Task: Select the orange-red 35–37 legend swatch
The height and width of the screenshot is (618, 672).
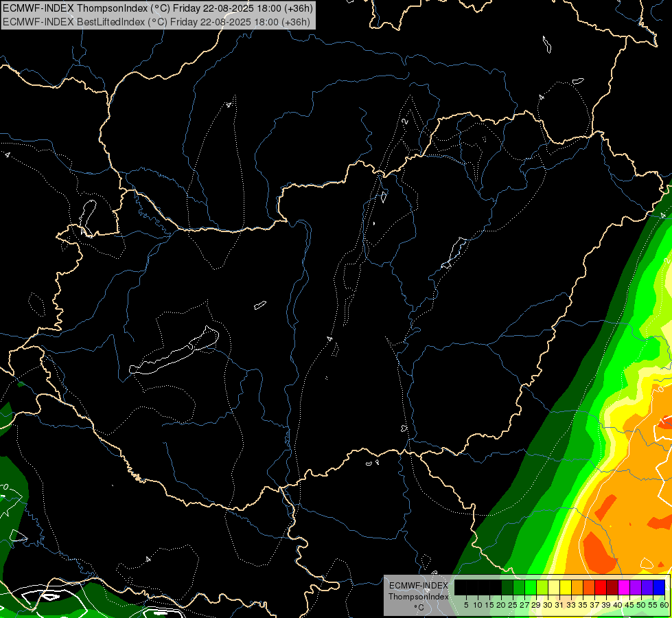Action: click(589, 588)
